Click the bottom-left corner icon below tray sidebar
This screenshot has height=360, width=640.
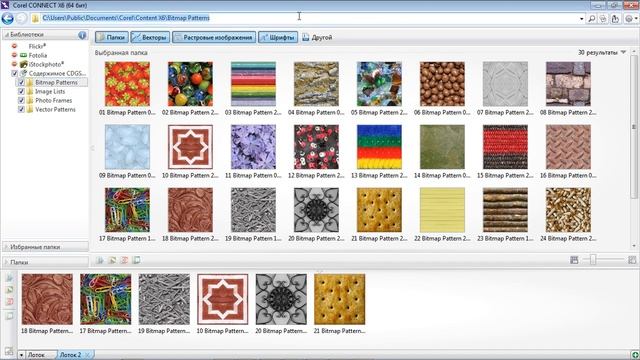(9, 351)
